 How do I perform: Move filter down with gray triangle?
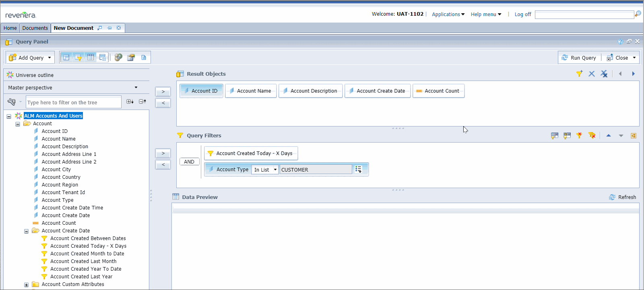621,136
